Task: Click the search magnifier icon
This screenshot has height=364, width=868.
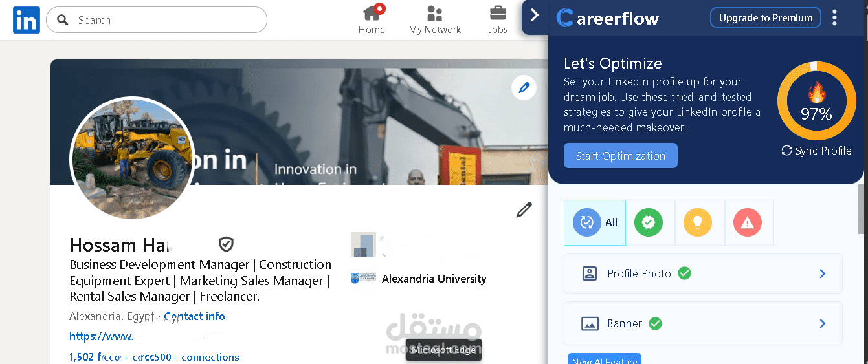Action: [63, 20]
